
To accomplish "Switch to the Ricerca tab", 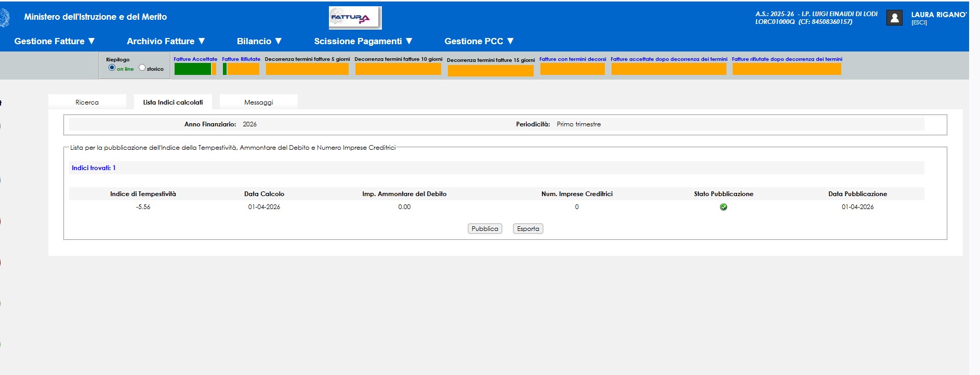I will [87, 102].
